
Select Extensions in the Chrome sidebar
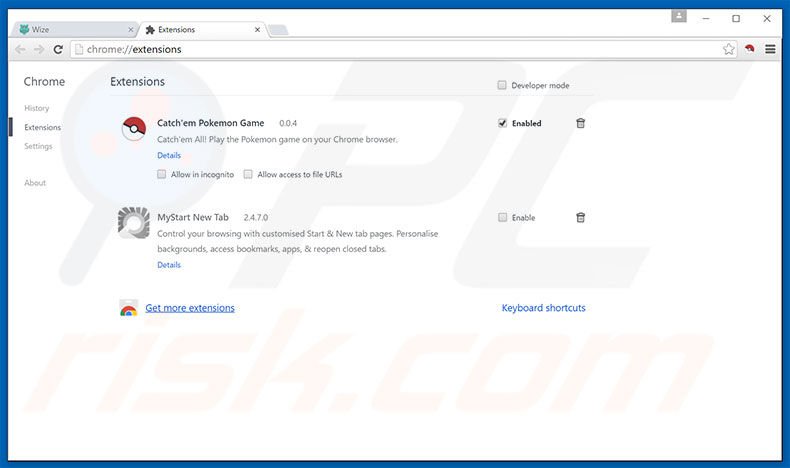[42, 127]
